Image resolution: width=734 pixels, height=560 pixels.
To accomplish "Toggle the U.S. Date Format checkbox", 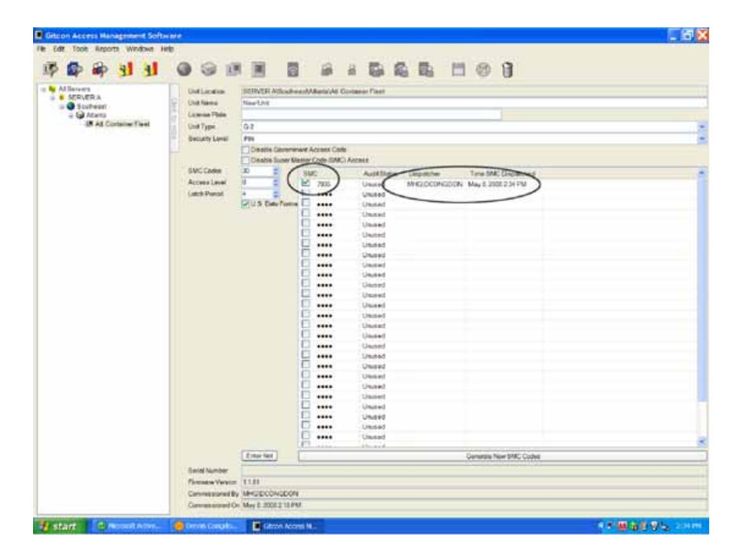I will coord(245,204).
